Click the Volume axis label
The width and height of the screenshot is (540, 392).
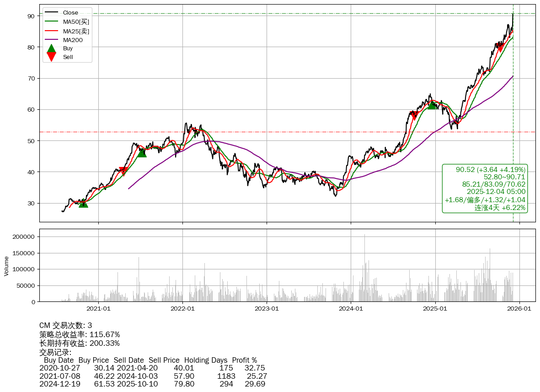pyautogui.click(x=6, y=266)
